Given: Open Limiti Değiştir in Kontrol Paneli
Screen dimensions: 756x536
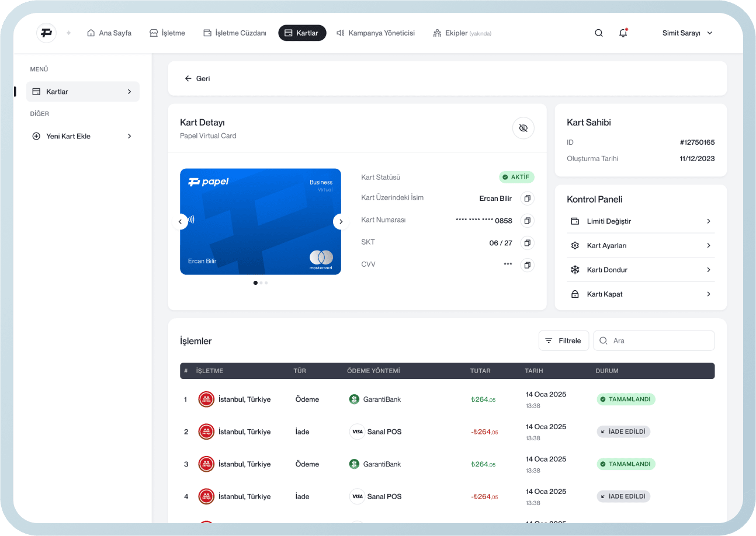Looking at the screenshot, I should (641, 221).
